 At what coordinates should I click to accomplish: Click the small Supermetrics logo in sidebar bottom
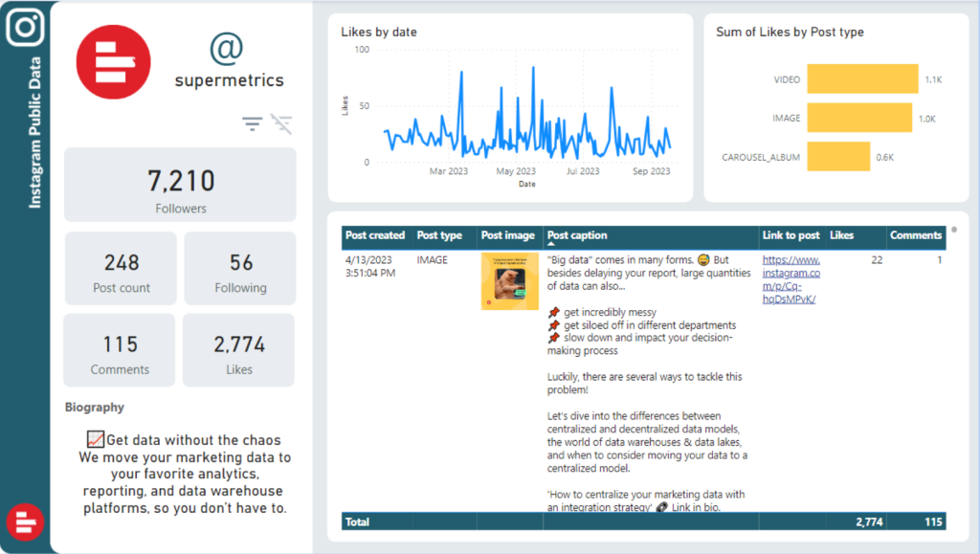[25, 522]
